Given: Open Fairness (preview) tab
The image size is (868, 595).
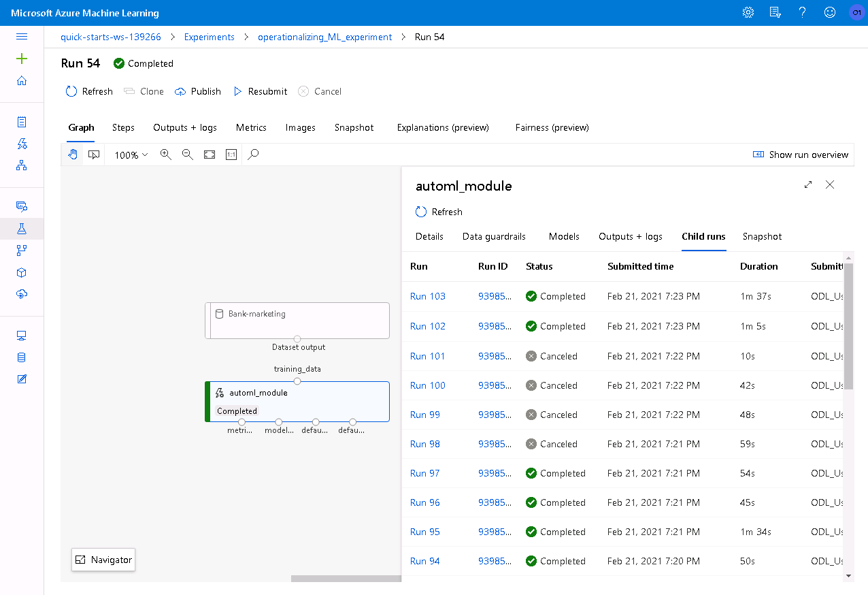Looking at the screenshot, I should pyautogui.click(x=552, y=127).
